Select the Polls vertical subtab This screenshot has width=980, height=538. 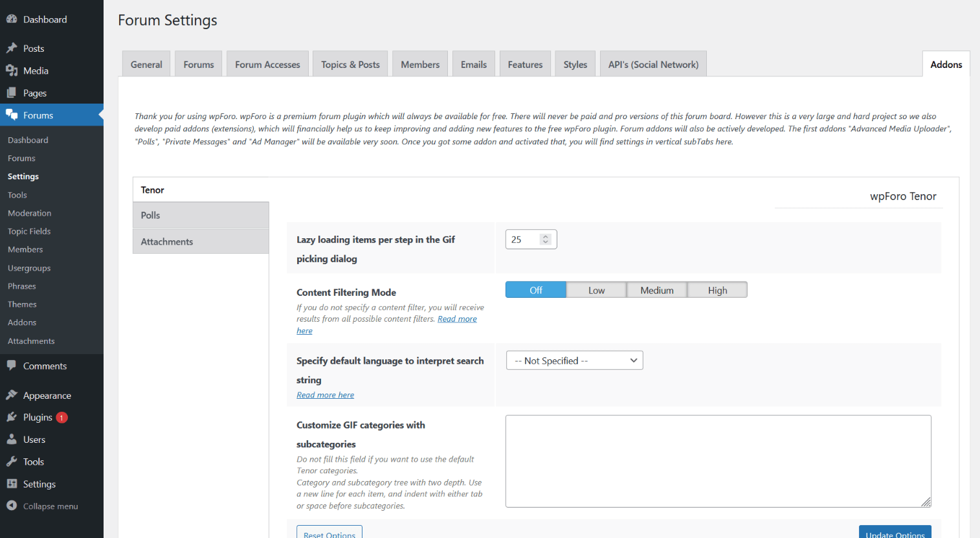pos(201,215)
